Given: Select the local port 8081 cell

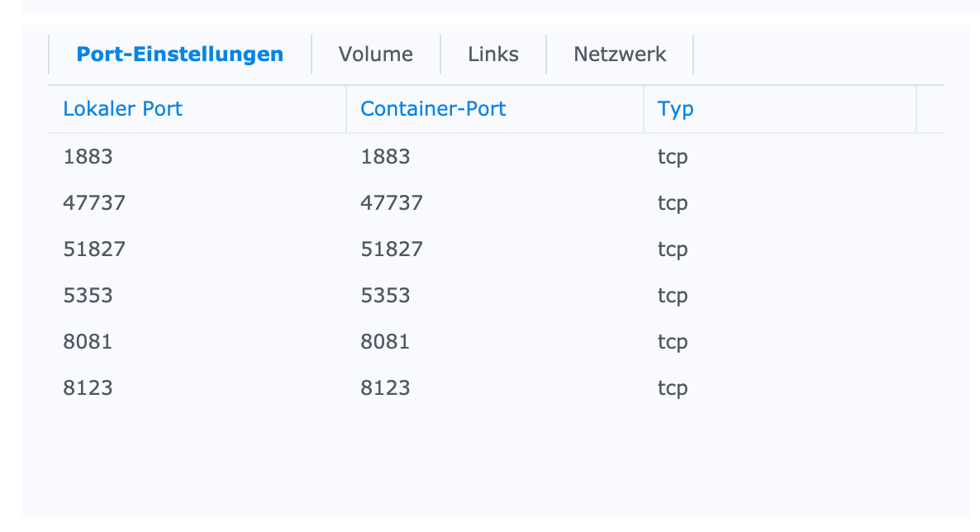Looking at the screenshot, I should (88, 342).
